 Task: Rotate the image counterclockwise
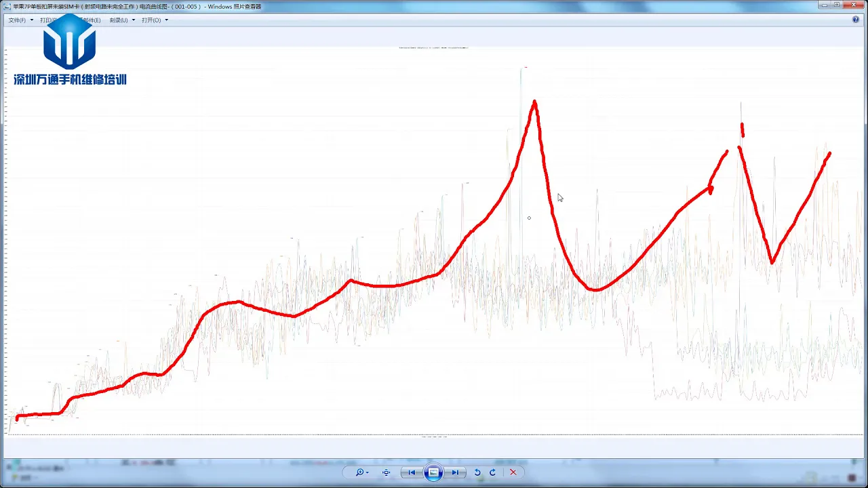click(x=477, y=472)
